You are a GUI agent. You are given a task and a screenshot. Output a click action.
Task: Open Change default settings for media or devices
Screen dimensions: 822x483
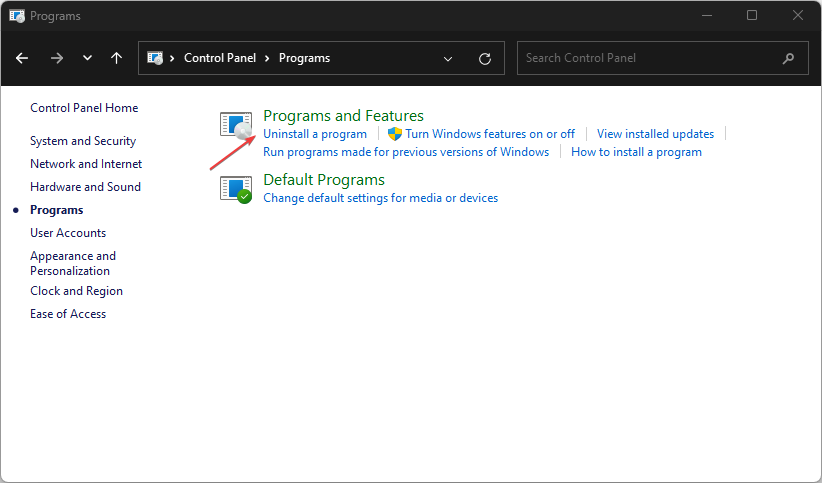[x=381, y=198]
